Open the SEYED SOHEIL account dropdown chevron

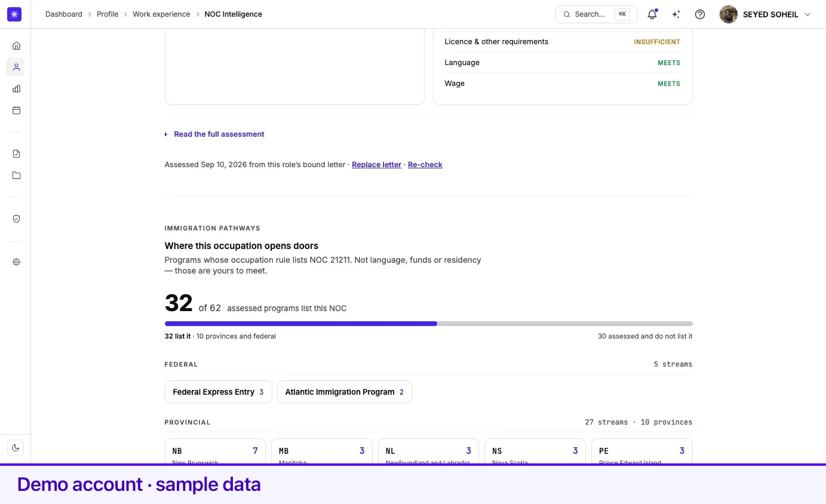pyautogui.click(x=807, y=14)
